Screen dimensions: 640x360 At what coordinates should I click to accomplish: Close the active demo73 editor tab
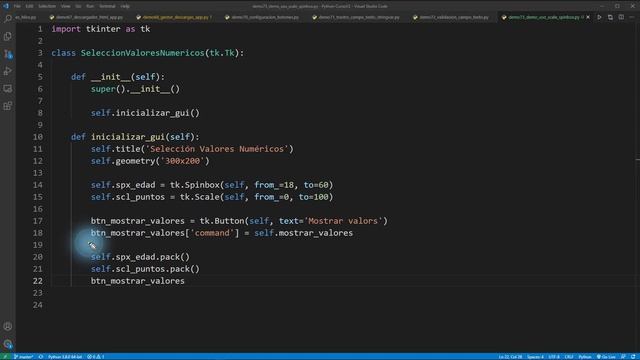click(588, 17)
